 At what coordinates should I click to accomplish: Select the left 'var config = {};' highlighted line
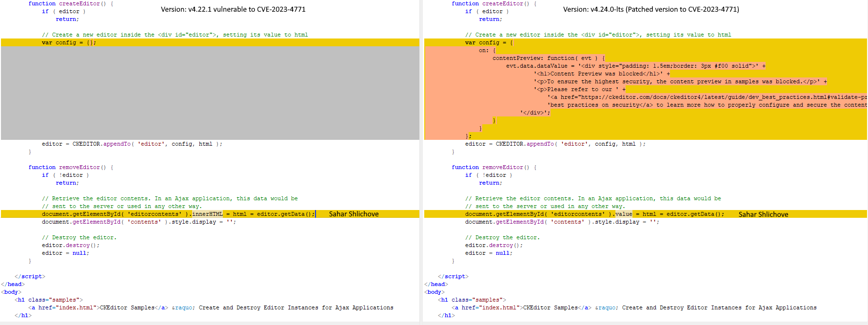[210, 42]
